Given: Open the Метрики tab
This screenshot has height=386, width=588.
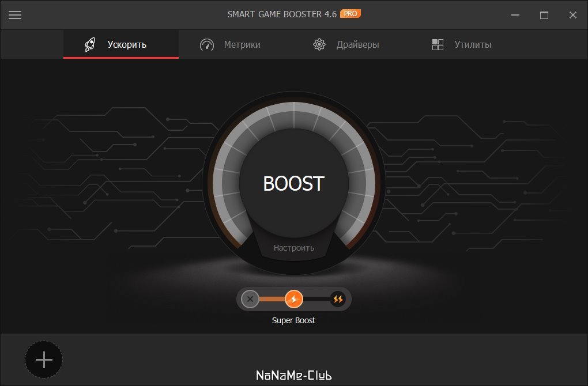Looking at the screenshot, I should [x=230, y=44].
